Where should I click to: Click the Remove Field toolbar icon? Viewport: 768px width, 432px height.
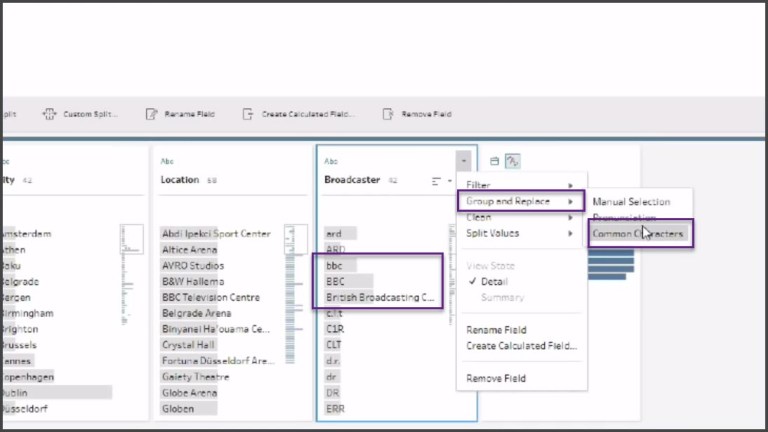(388, 115)
